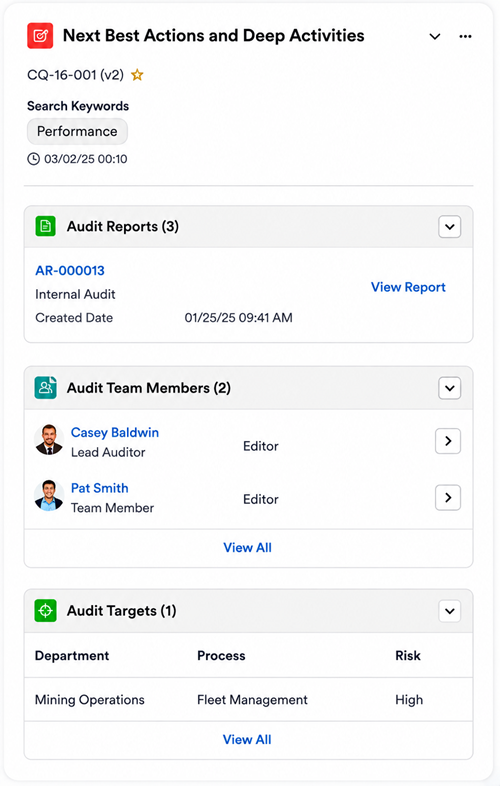Expand the Audit Reports section dropdown

(450, 227)
